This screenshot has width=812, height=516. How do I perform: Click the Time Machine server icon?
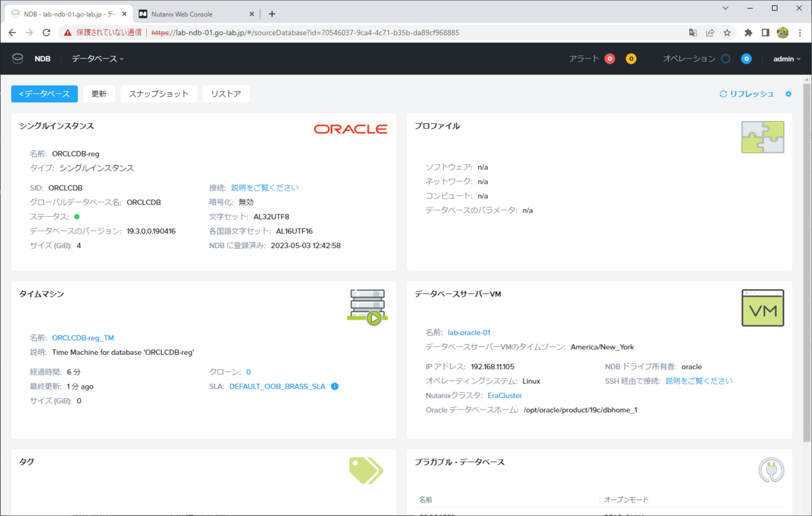click(x=367, y=307)
